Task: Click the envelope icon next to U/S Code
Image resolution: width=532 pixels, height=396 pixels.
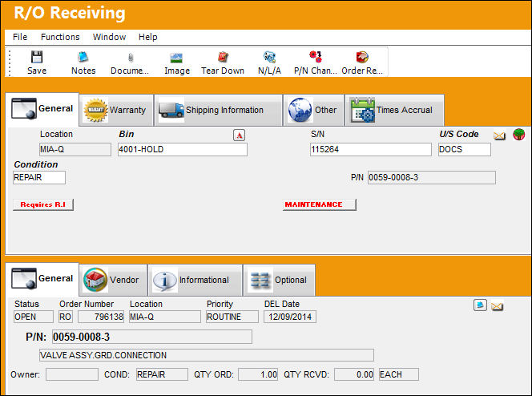Action: (499, 135)
